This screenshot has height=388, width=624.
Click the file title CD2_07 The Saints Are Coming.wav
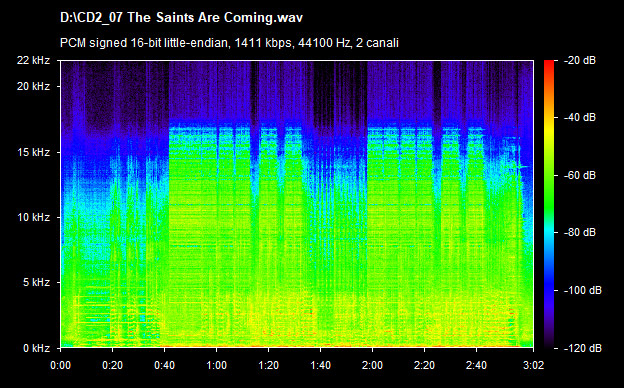click(x=181, y=18)
